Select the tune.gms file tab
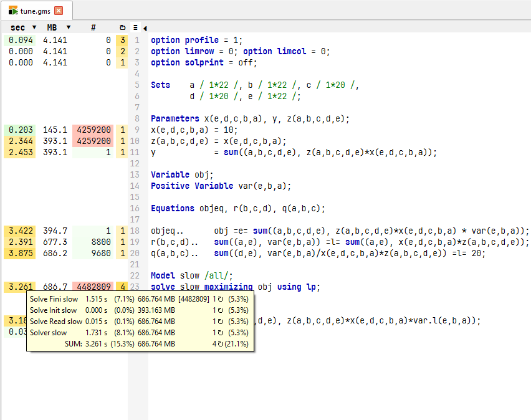 36,11
